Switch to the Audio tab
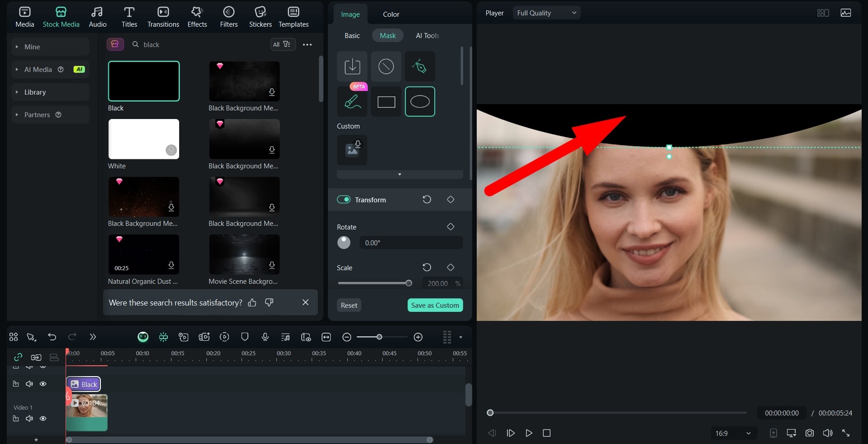The width and height of the screenshot is (868, 444). [97, 17]
